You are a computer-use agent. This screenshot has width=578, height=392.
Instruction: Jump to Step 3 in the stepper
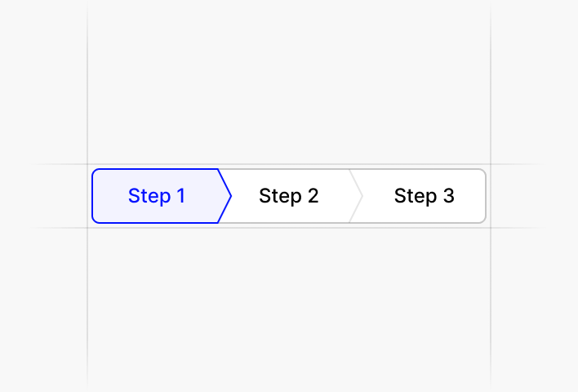[424, 196]
